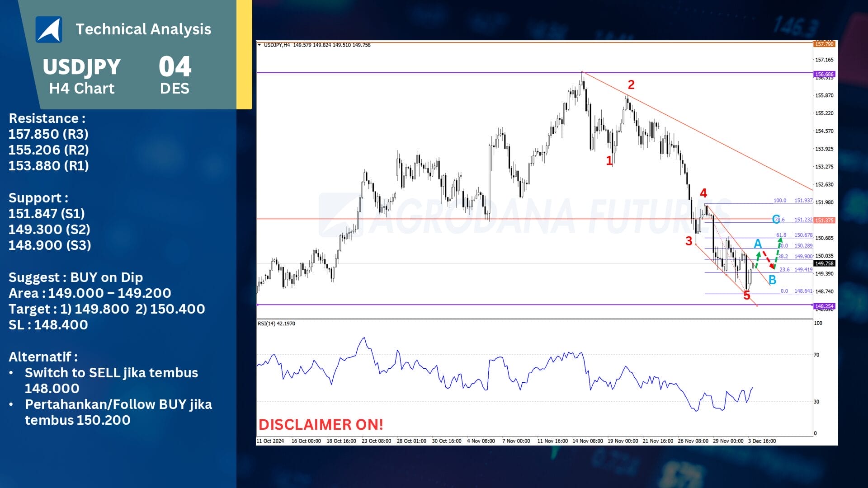Image resolution: width=868 pixels, height=488 pixels.
Task: Expand the USDJPY,H4 chart dropdown triangle
Action: (x=259, y=45)
